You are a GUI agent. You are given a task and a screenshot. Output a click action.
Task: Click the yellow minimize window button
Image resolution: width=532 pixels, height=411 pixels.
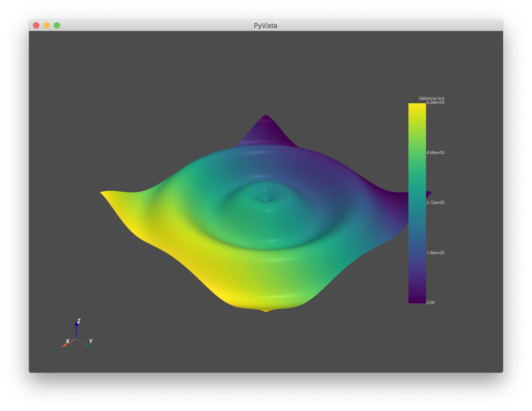coord(47,25)
